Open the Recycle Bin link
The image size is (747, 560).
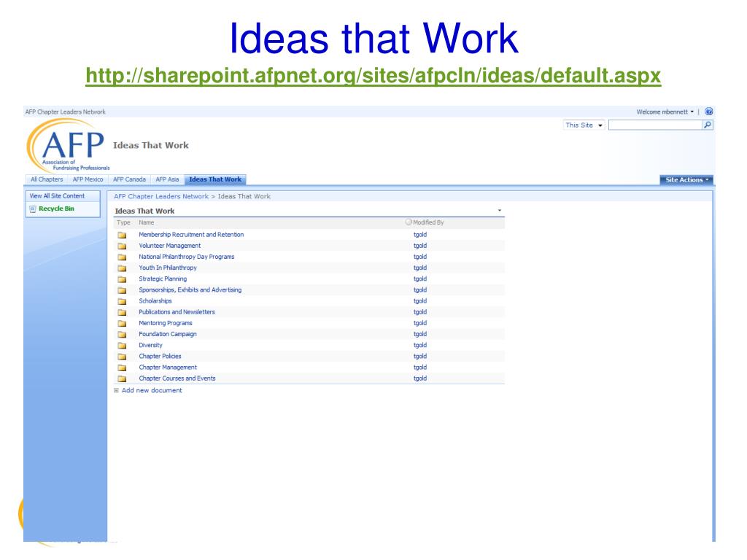click(56, 209)
